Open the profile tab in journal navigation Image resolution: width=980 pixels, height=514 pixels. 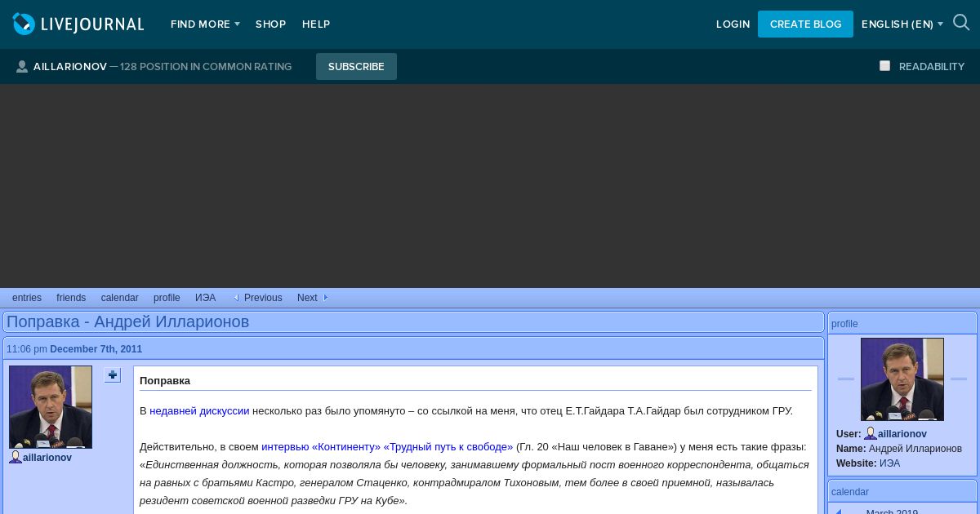pyautogui.click(x=167, y=298)
